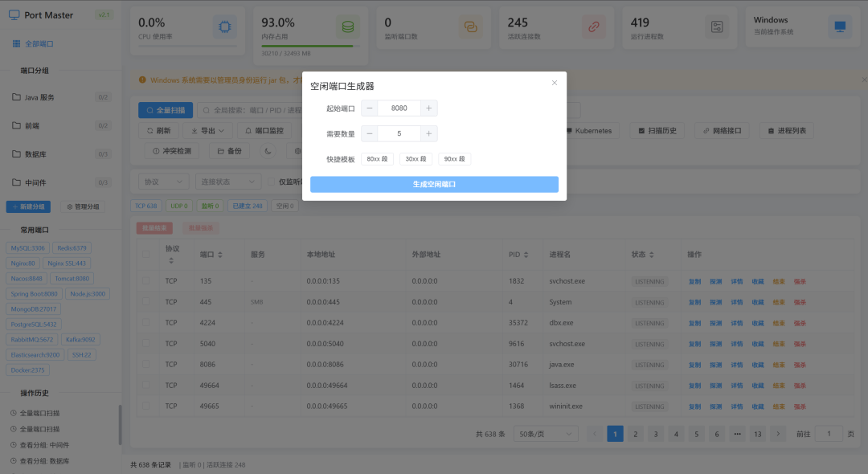Open 进程列表
This screenshot has height=474, width=868.
click(787, 131)
